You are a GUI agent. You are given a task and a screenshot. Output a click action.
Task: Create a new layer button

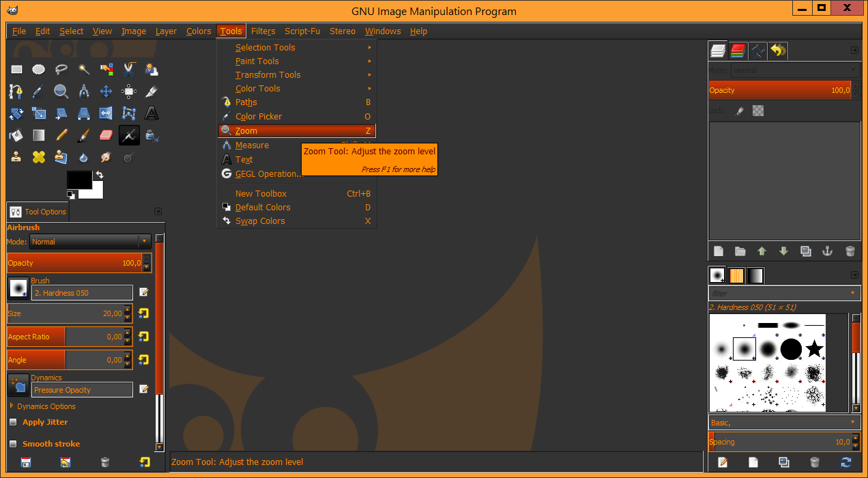click(718, 251)
